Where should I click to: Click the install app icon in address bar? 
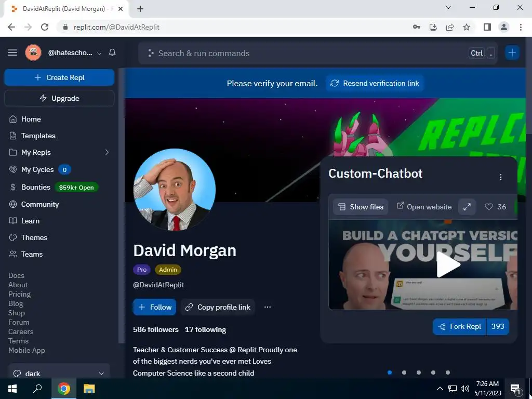[433, 27]
